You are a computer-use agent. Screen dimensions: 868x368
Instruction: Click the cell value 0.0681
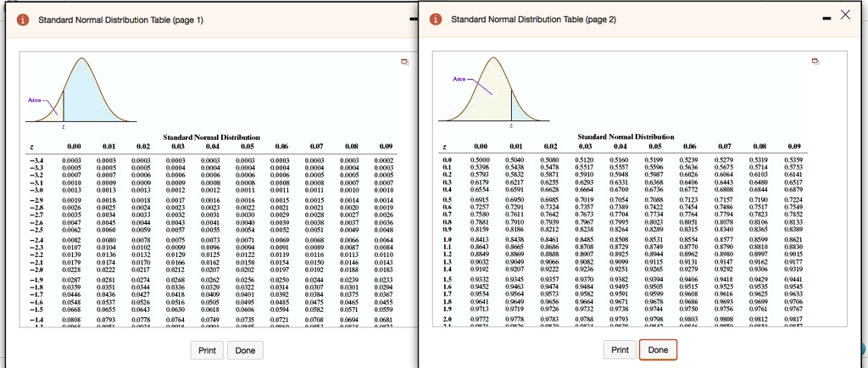[x=385, y=320]
